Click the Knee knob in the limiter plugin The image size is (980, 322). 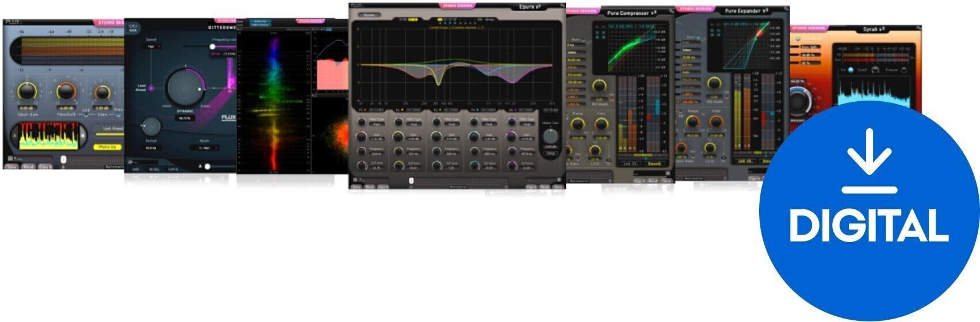tap(102, 93)
